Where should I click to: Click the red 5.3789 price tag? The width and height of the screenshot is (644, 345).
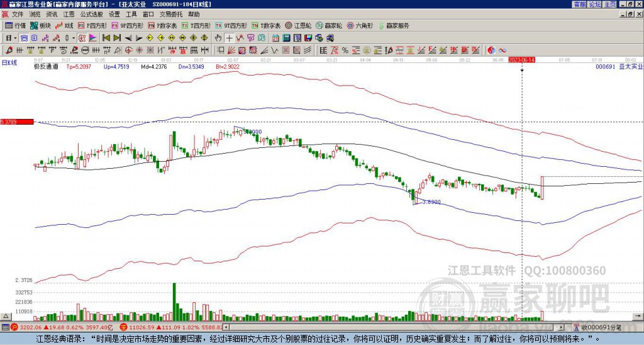pos(17,122)
